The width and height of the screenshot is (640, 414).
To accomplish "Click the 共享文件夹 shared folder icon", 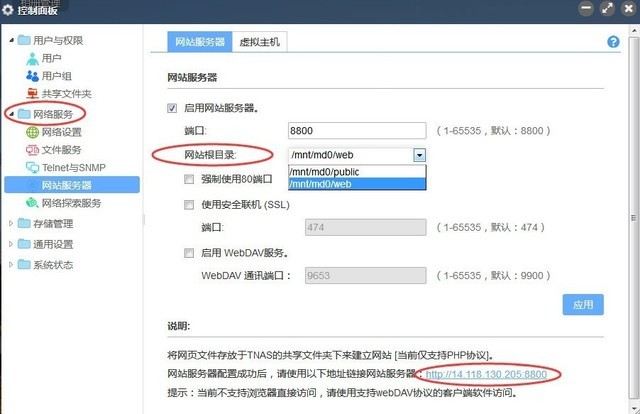I will 32,94.
